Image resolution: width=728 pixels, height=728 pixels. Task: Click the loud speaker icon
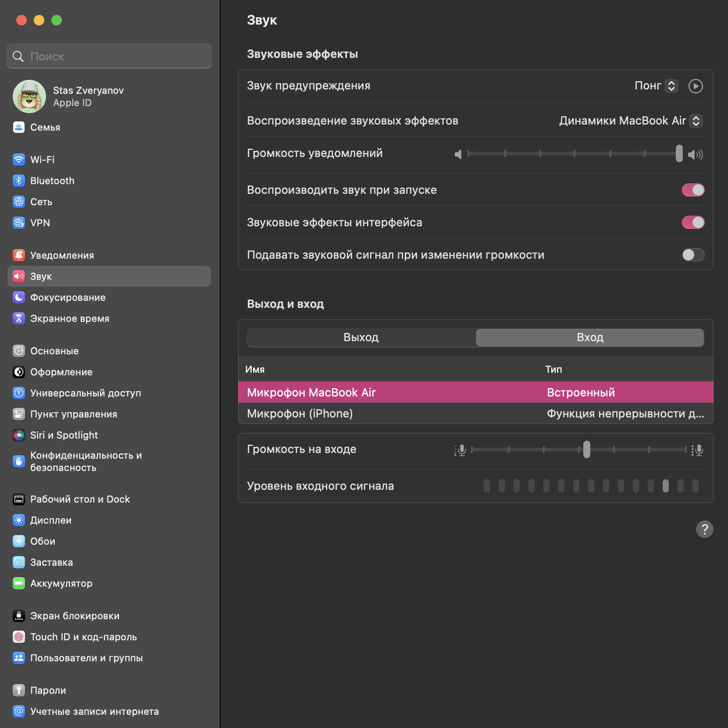[x=696, y=154]
